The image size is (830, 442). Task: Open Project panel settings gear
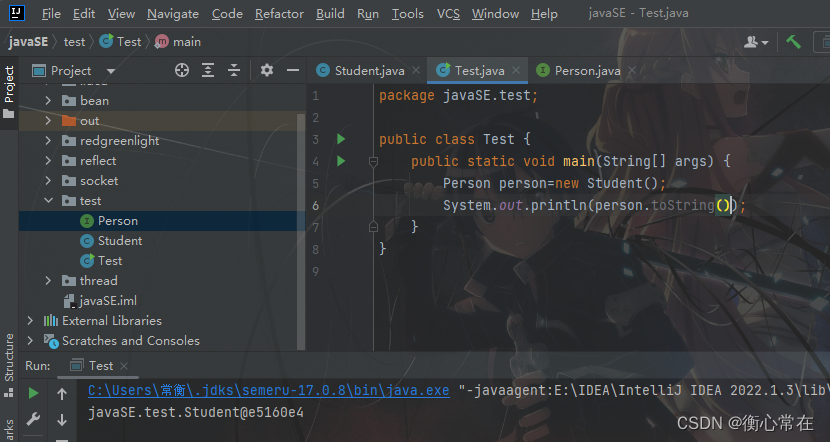click(x=267, y=70)
